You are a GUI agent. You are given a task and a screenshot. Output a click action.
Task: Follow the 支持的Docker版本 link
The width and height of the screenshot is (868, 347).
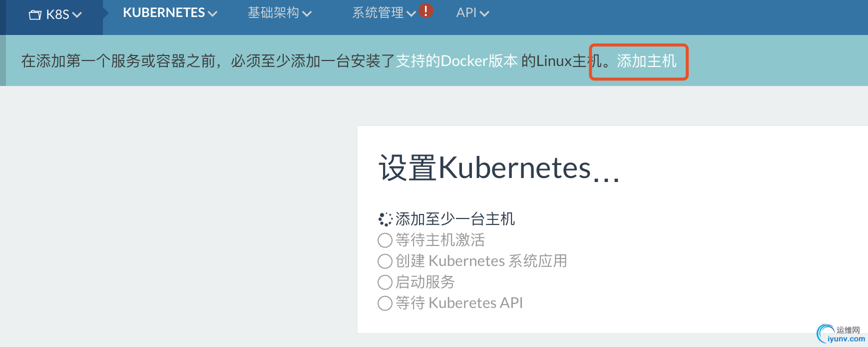click(456, 61)
